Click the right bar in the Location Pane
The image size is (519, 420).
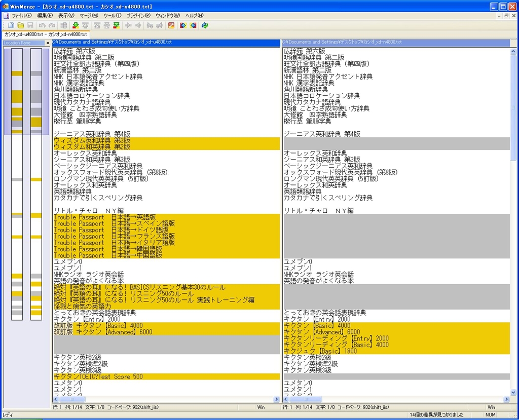pos(36,184)
